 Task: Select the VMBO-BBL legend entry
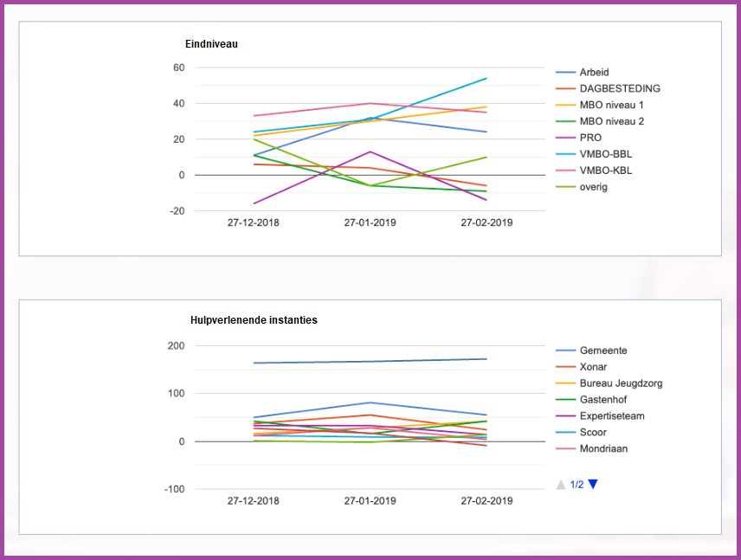(x=605, y=154)
